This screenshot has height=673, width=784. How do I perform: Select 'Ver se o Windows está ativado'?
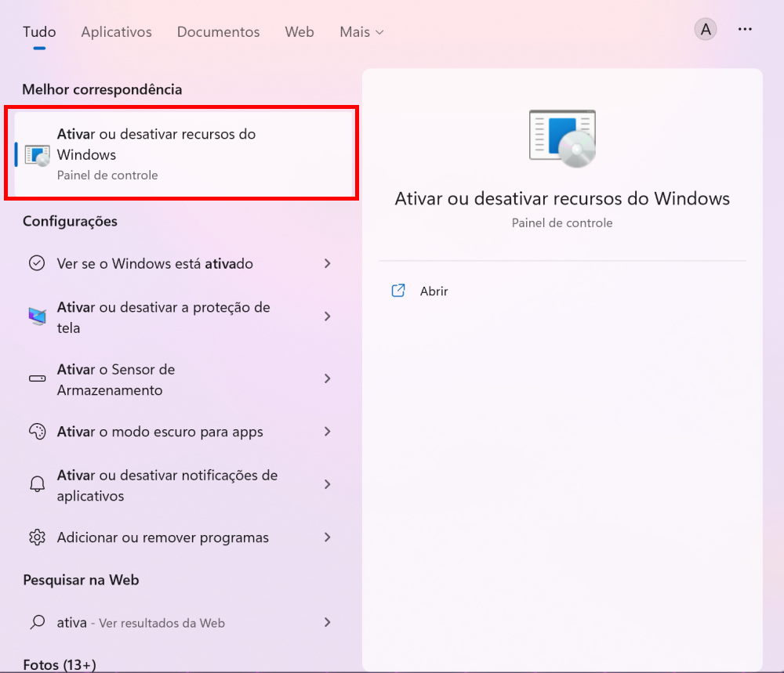point(155,263)
